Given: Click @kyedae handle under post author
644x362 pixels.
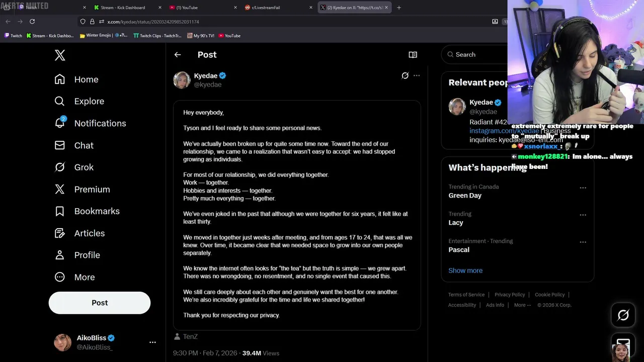Looking at the screenshot, I should 208,84.
